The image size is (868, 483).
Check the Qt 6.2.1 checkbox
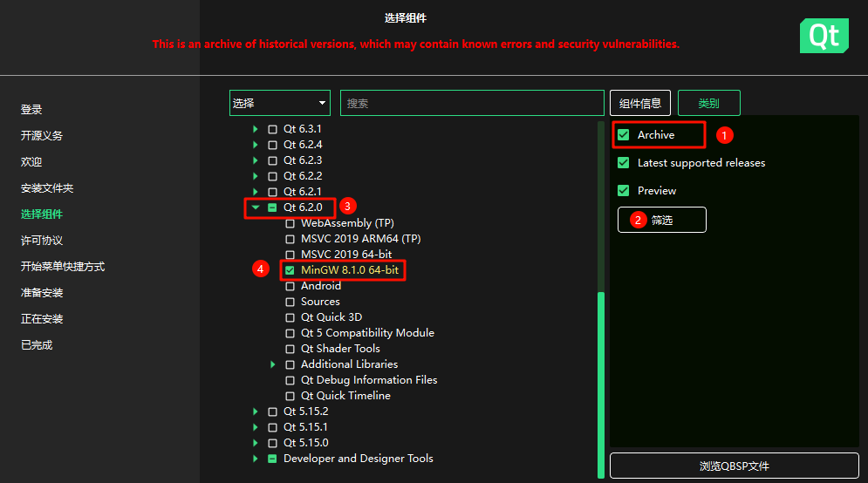(272, 193)
